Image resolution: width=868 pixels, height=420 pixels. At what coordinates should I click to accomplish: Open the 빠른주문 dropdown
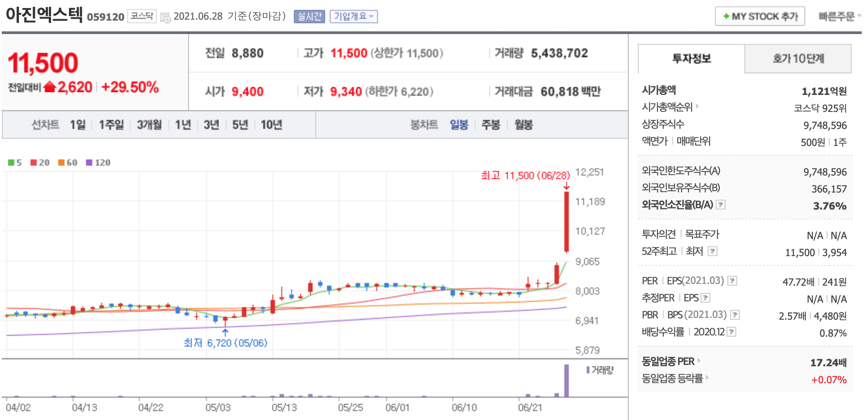pyautogui.click(x=839, y=16)
